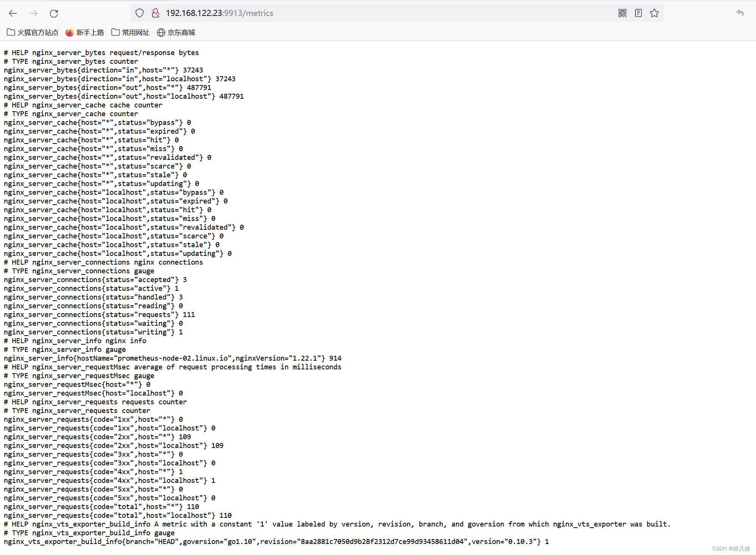Screen dimensions: 756x555
Task: Click connections status="reading" 0 line
Action: click(x=93, y=306)
